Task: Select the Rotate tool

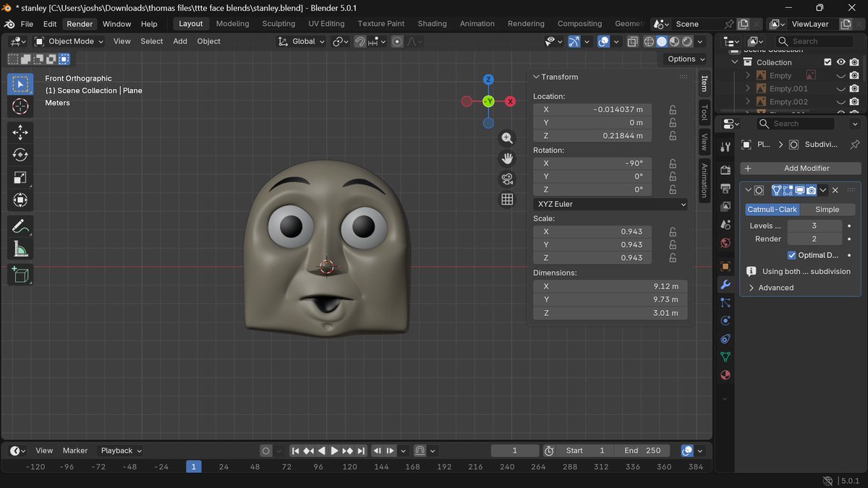Action: click(20, 155)
